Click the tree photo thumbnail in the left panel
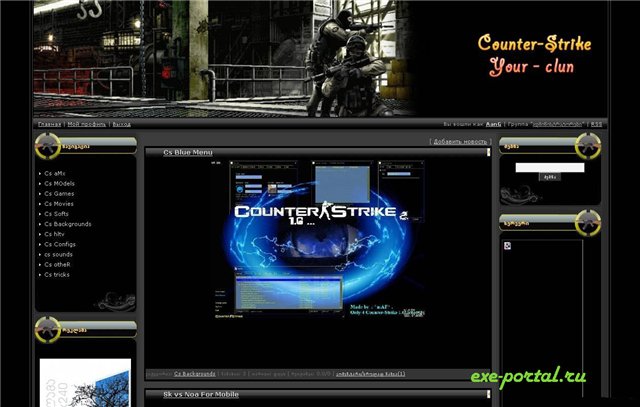The width and height of the screenshot is (640, 407). click(x=85, y=383)
